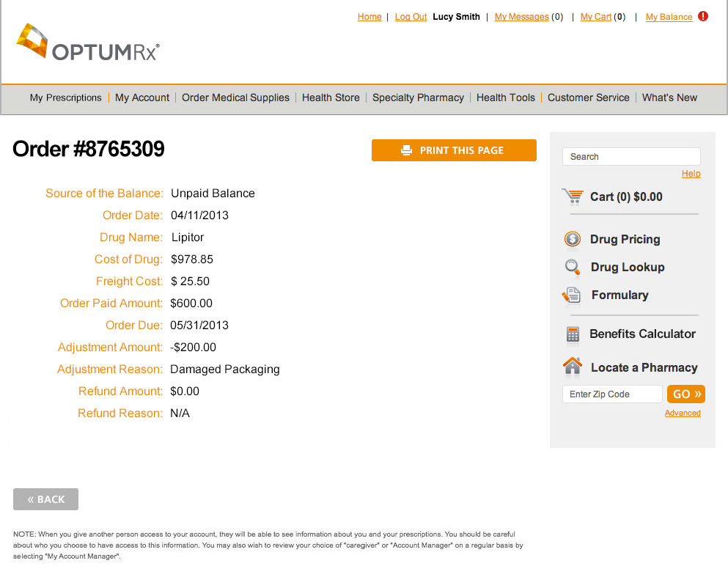The width and height of the screenshot is (728, 574).
Task: Open the Customer Service menu
Action: pyautogui.click(x=588, y=97)
